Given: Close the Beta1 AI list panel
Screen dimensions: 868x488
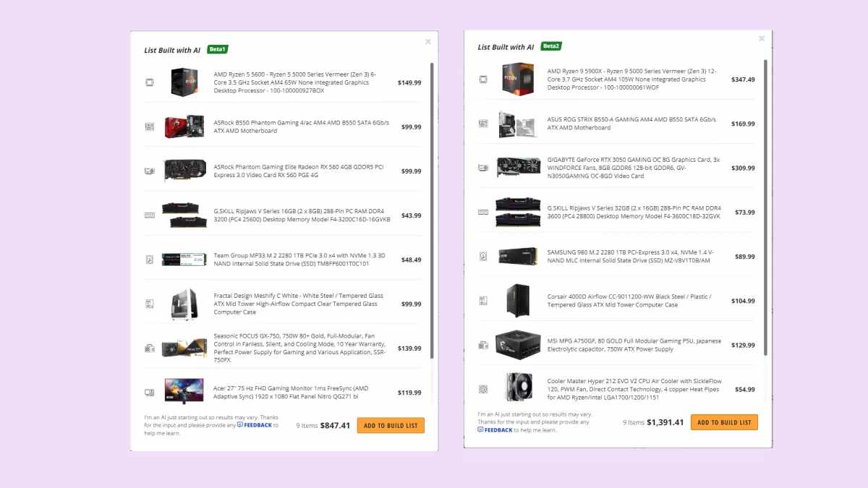Looking at the screenshot, I should tap(428, 41).
